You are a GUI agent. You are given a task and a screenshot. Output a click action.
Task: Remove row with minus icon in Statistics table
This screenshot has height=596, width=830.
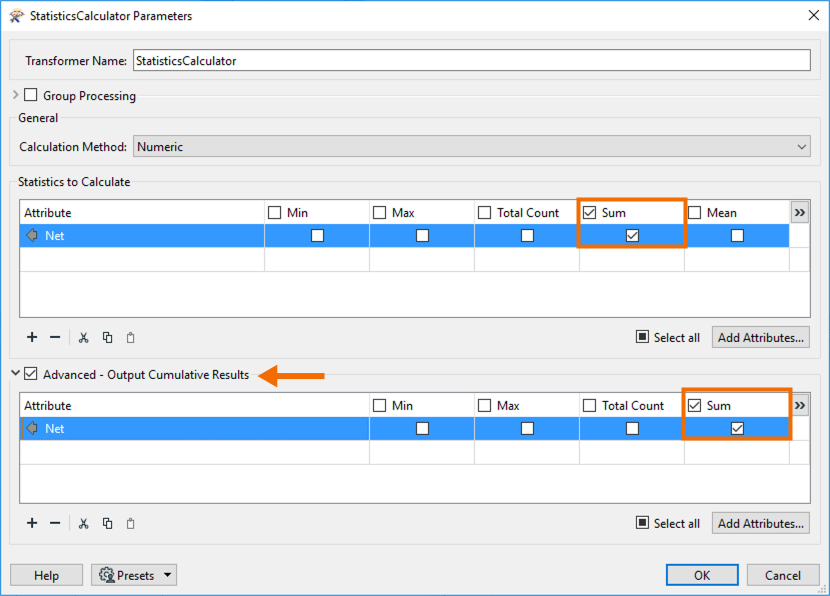55,337
